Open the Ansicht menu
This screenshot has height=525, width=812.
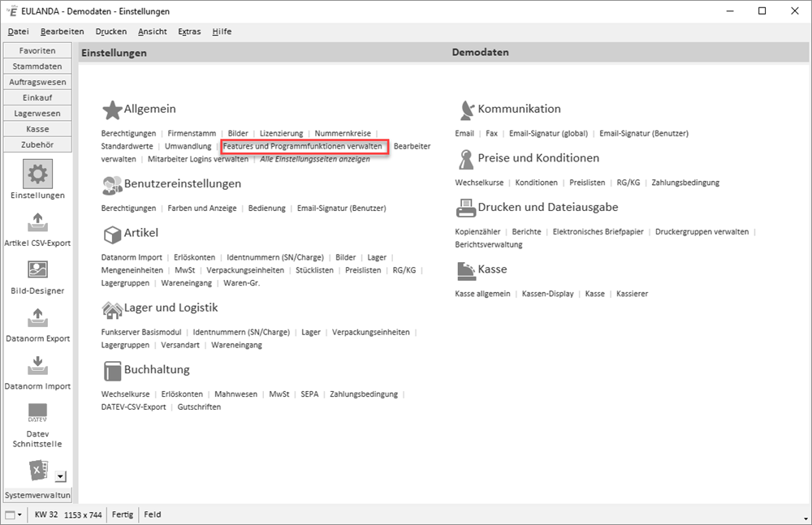(x=153, y=32)
